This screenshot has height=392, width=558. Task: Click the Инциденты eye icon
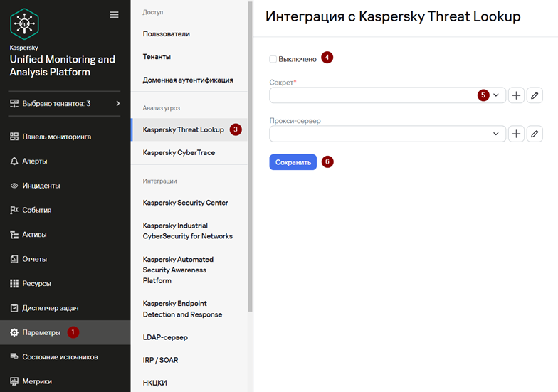14,186
